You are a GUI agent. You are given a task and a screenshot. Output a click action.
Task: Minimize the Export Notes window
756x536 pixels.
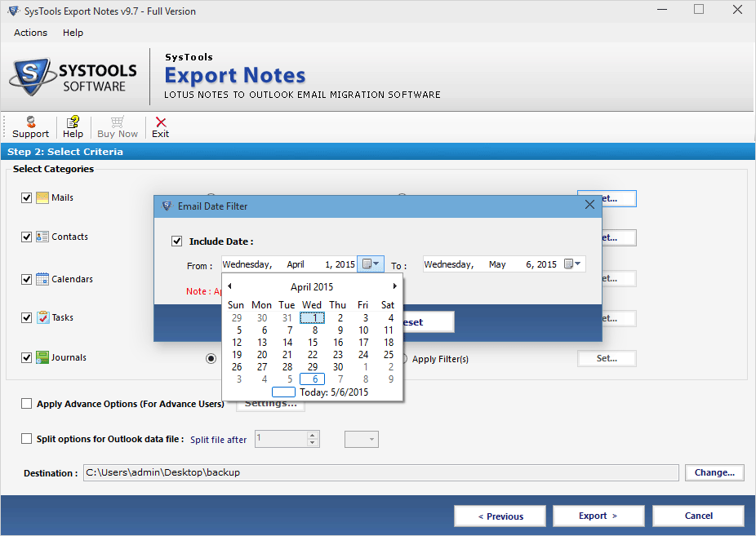point(662,9)
